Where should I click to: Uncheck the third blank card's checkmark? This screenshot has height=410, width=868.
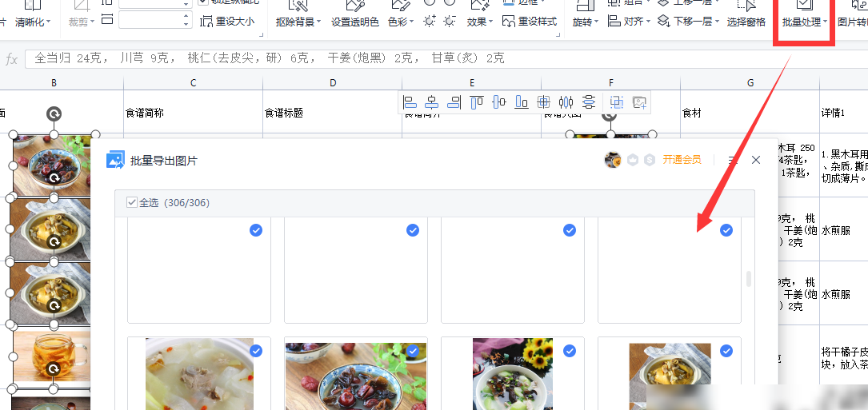pos(569,230)
